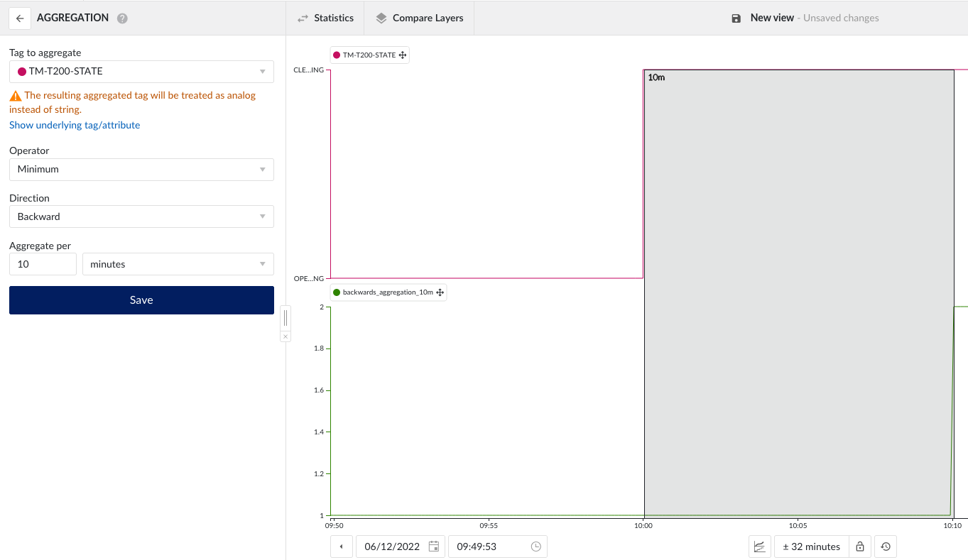The height and width of the screenshot is (560, 968).
Task: Open the Direction dropdown showing Backward
Action: [x=141, y=216]
